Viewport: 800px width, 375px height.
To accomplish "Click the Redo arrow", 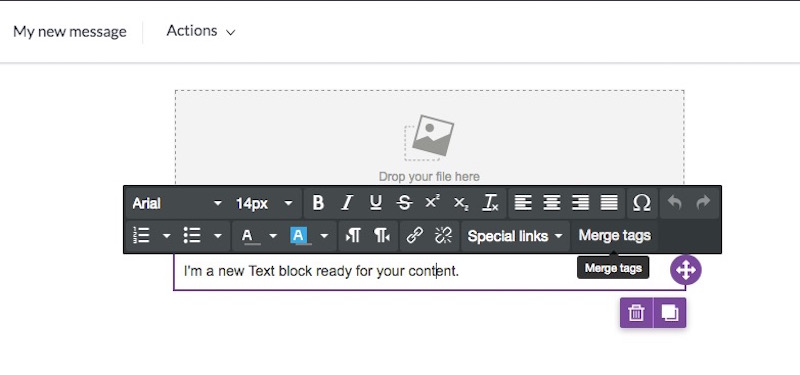I will (704, 203).
